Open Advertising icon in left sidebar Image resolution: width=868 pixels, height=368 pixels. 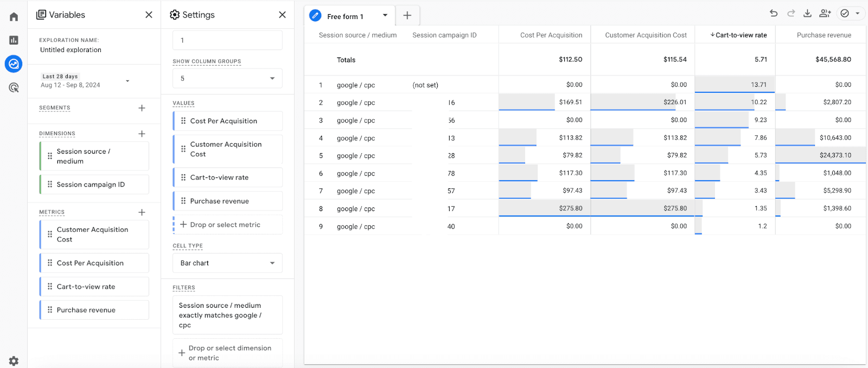click(x=14, y=87)
